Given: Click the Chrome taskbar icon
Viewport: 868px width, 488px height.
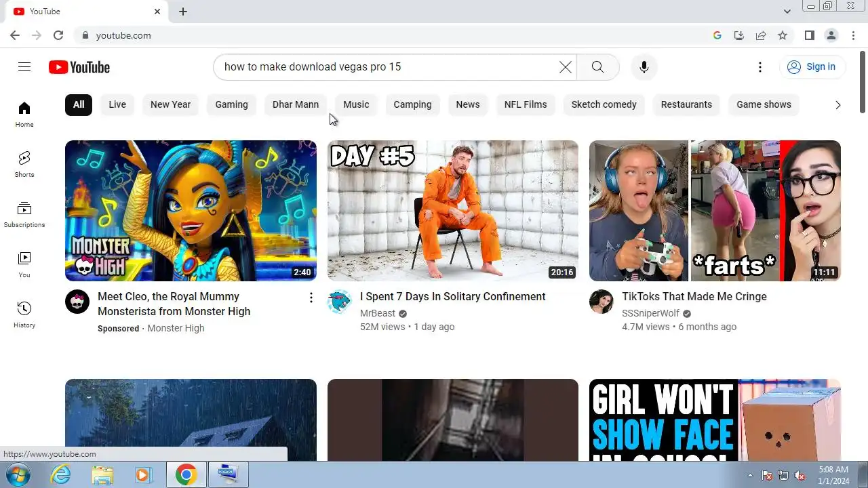Looking at the screenshot, I should [186, 475].
